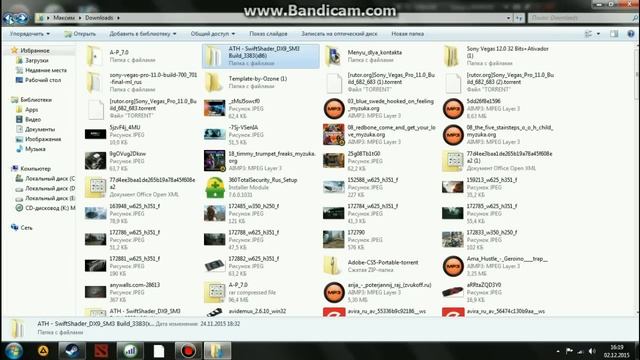Open Недавние места in sidebar
The height and width of the screenshot is (360, 640).
(x=46, y=70)
